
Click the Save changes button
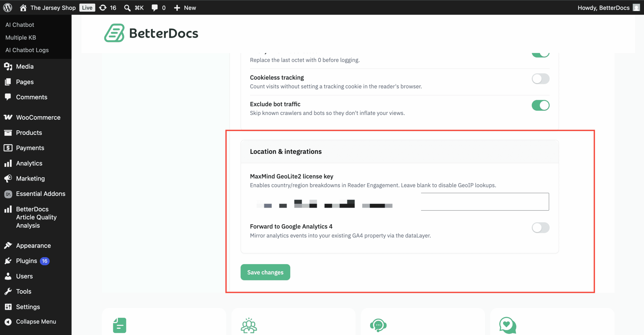pyautogui.click(x=265, y=272)
